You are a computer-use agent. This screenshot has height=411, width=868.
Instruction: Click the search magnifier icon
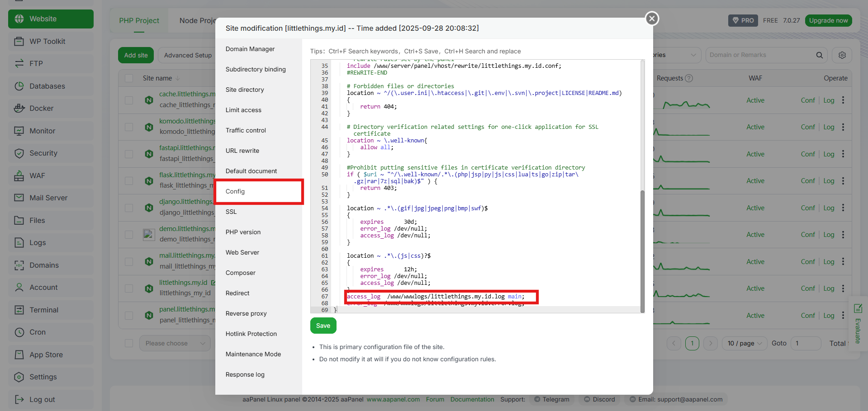(x=819, y=55)
